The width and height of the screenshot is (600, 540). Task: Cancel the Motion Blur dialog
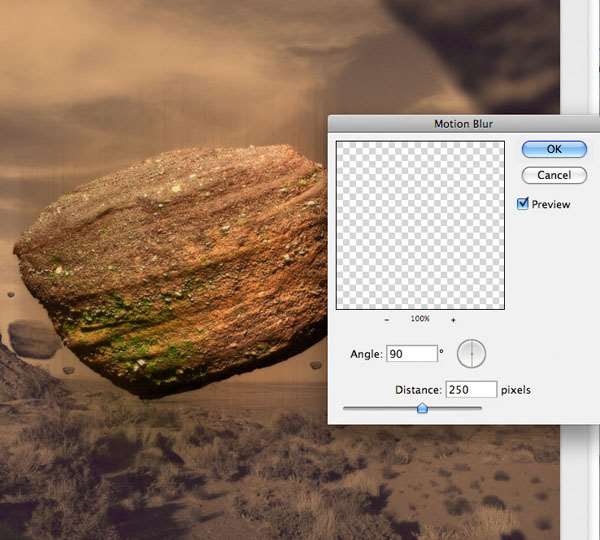click(x=553, y=175)
